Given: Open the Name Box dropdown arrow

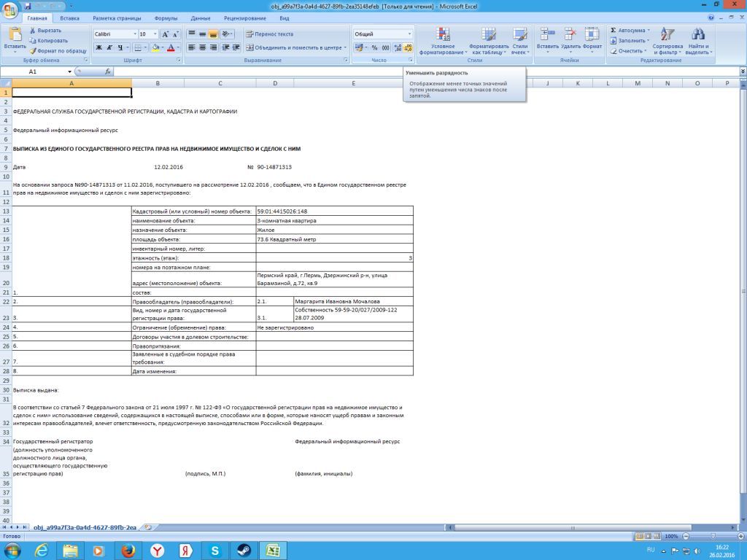Looking at the screenshot, I should (70, 72).
